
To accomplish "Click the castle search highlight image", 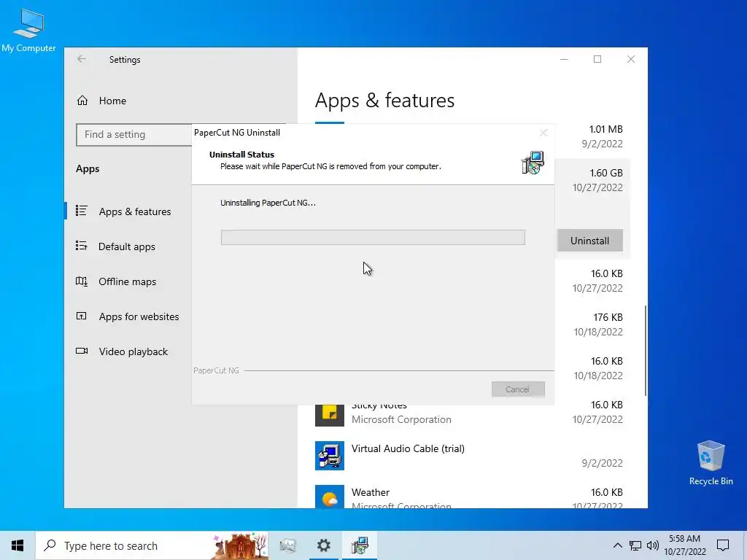I will [x=239, y=545].
